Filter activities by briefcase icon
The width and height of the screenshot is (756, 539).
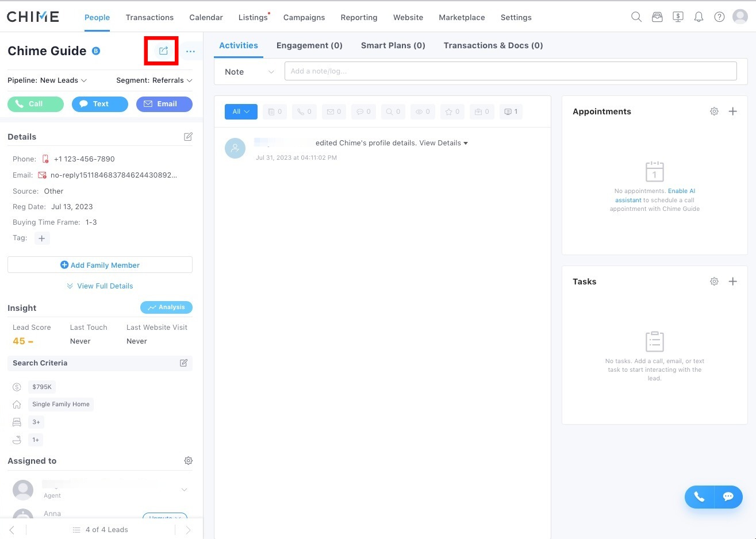point(482,111)
